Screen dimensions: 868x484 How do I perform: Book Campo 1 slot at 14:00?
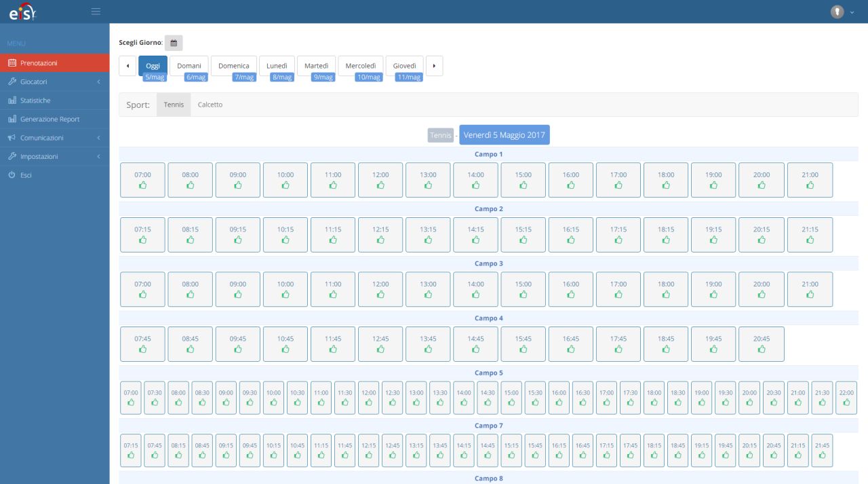[x=476, y=180]
